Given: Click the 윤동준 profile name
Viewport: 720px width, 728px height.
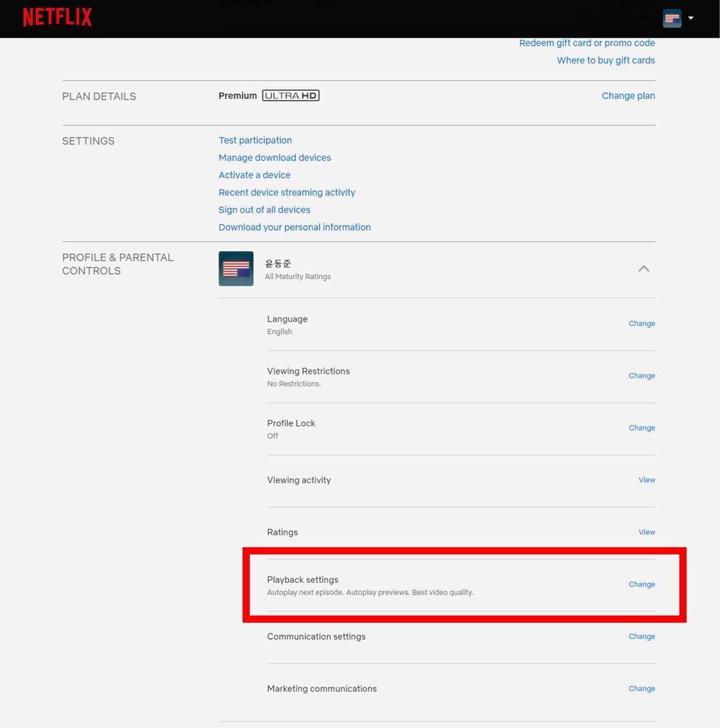Looking at the screenshot, I should 277,263.
